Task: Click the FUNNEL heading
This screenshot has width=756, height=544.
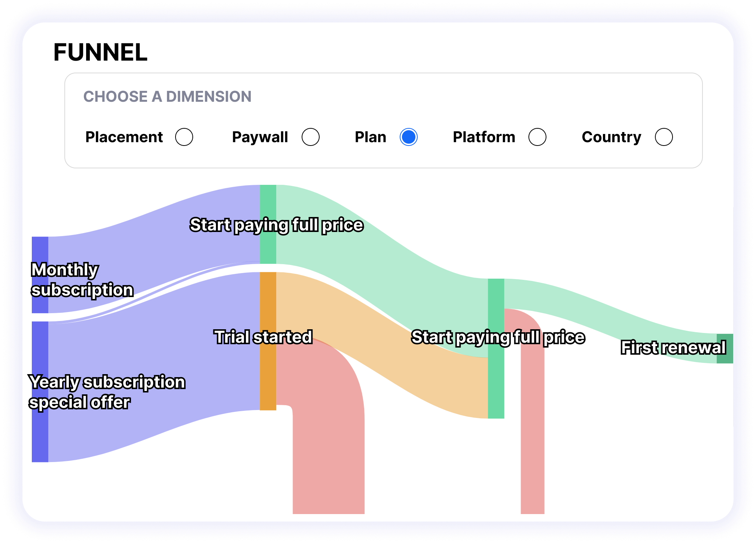Action: tap(100, 52)
